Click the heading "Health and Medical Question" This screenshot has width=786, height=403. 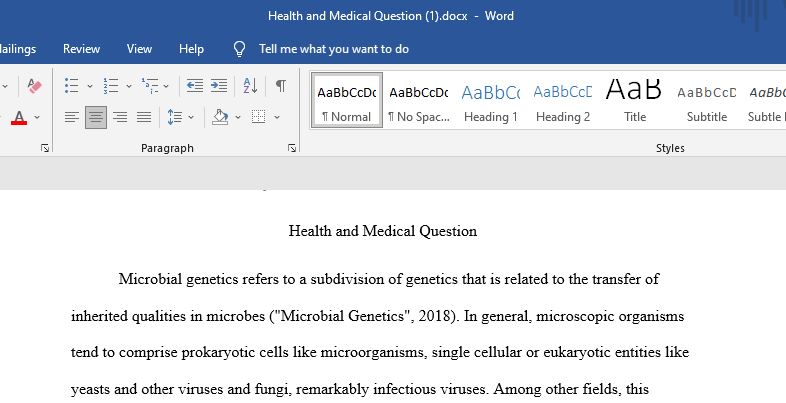tap(383, 231)
